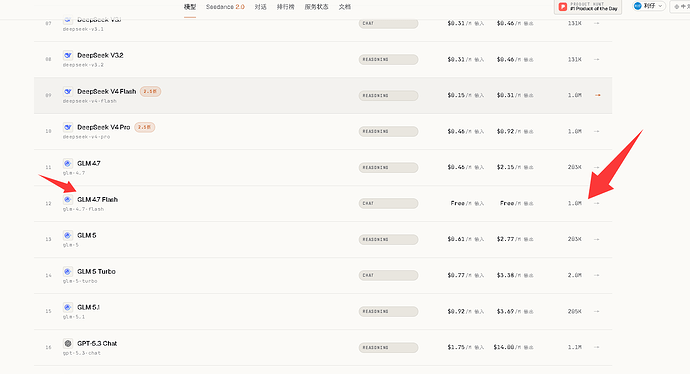Click the arrow at end of GLM 5.1 row
Image resolution: width=690 pixels, height=374 pixels.
coord(597,311)
